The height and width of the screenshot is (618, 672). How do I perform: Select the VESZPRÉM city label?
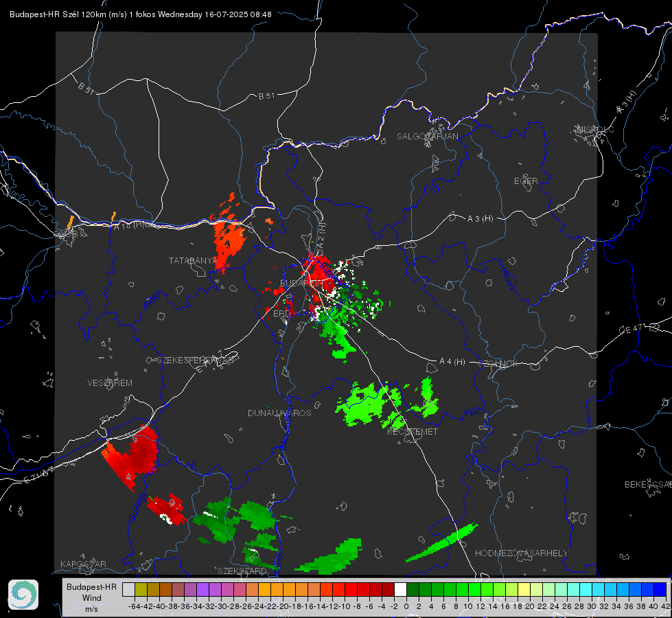[110, 382]
